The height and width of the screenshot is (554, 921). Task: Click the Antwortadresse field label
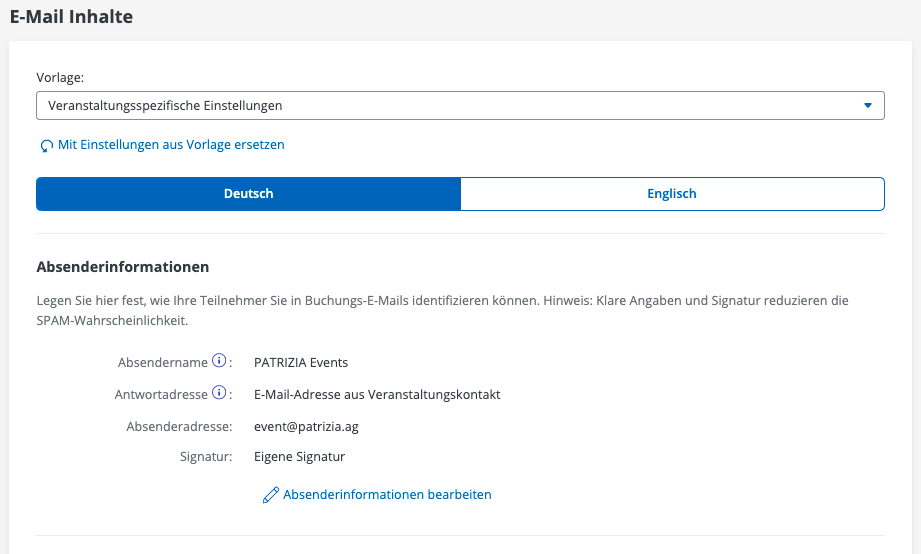[x=161, y=395]
